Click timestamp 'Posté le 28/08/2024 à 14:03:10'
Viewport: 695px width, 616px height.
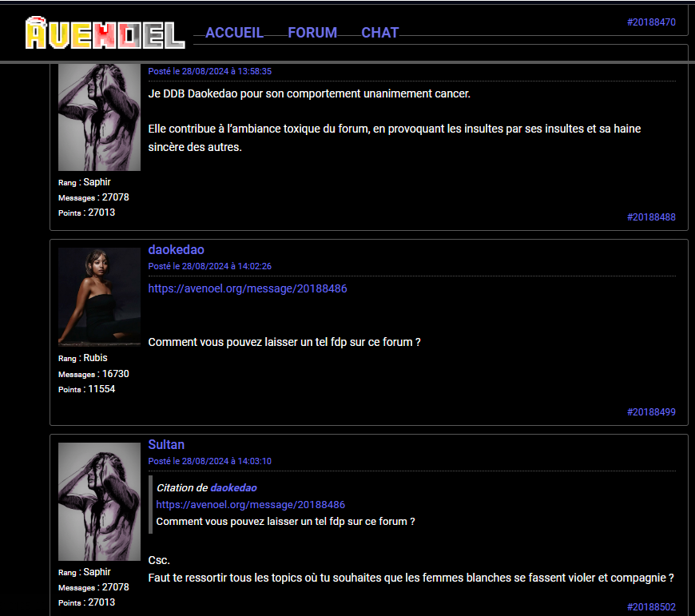click(209, 461)
